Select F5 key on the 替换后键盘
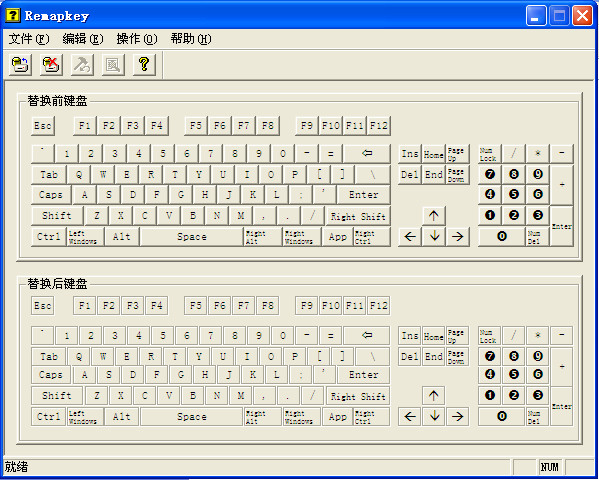The width and height of the screenshot is (599, 480). tap(196, 305)
